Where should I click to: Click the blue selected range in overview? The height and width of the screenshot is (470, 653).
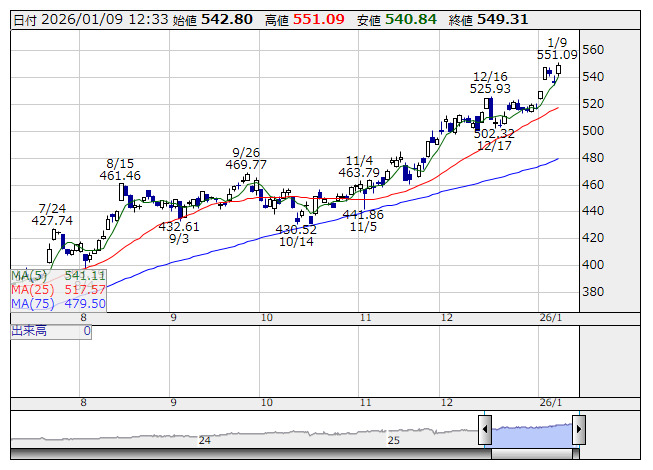tap(531, 432)
